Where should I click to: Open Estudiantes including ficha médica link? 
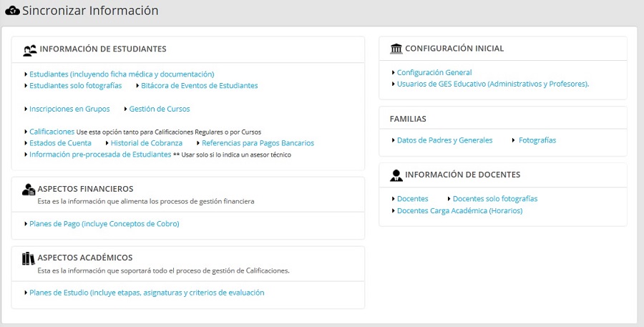[122, 74]
